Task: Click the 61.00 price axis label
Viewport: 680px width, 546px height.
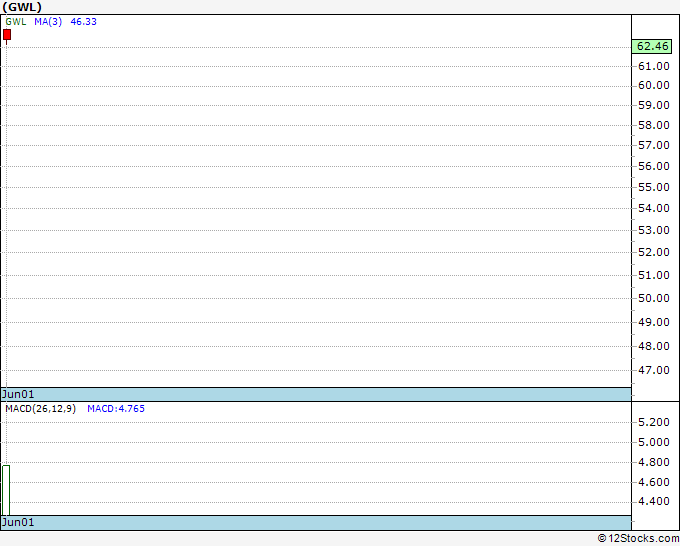Action: click(654, 66)
